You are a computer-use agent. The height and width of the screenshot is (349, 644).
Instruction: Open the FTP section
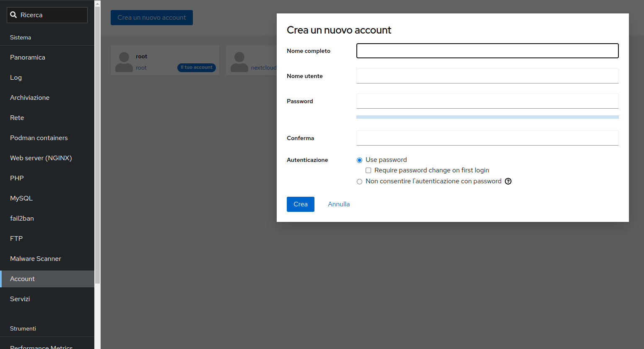[x=47, y=239]
